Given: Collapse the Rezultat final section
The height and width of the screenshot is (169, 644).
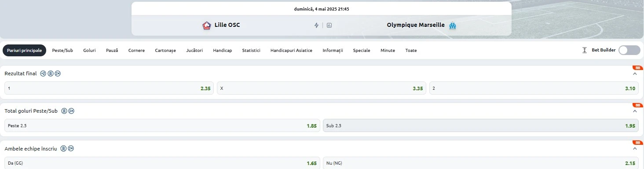Looking at the screenshot, I should coord(635,74).
